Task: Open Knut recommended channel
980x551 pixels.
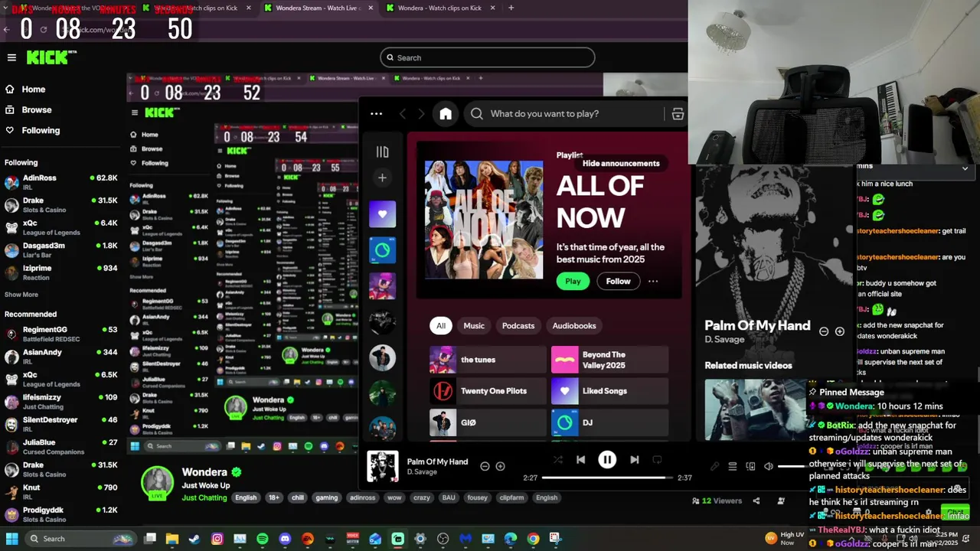Action: click(61, 492)
